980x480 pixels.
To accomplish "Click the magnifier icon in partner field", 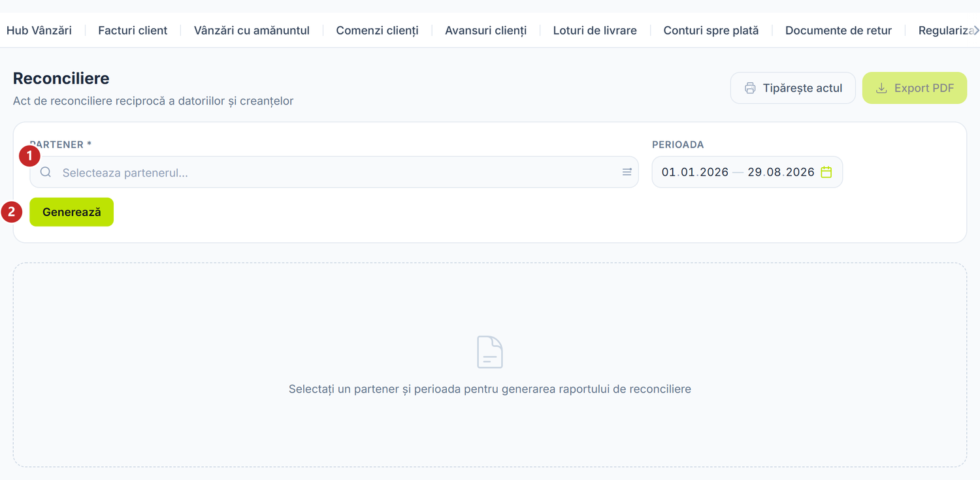I will point(46,172).
